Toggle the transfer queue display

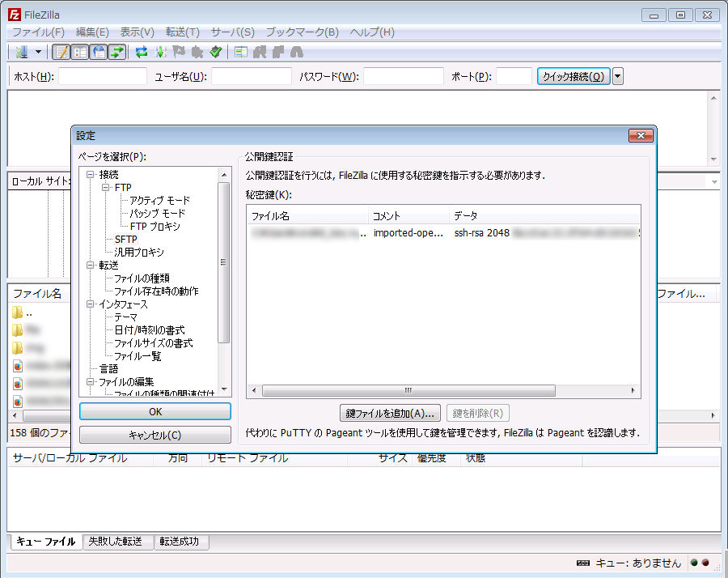117,52
